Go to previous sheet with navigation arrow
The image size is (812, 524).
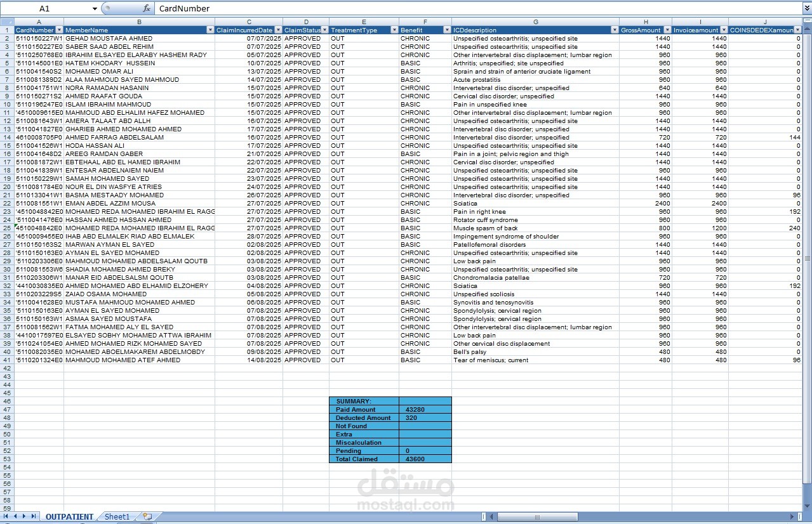tap(16, 516)
